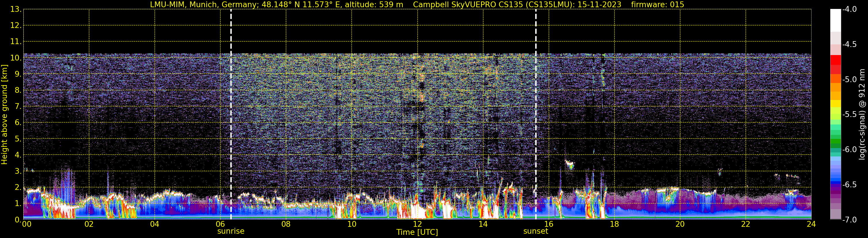The image size is (868, 238).
Task: Click the '7.' height tick label
Action: tap(18, 106)
